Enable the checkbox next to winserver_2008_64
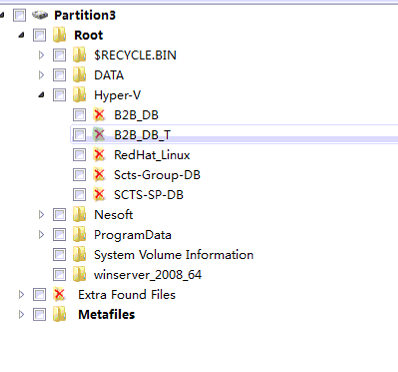Viewport: 398px width, 372px height. (59, 275)
